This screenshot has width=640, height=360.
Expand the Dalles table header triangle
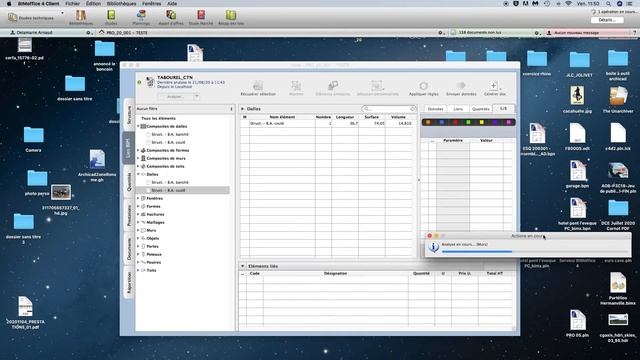(x=242, y=109)
